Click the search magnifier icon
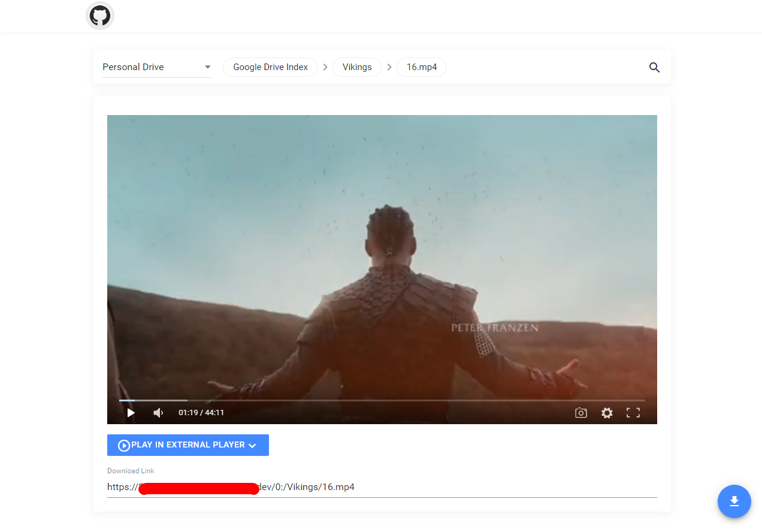The width and height of the screenshot is (762, 532). (654, 68)
